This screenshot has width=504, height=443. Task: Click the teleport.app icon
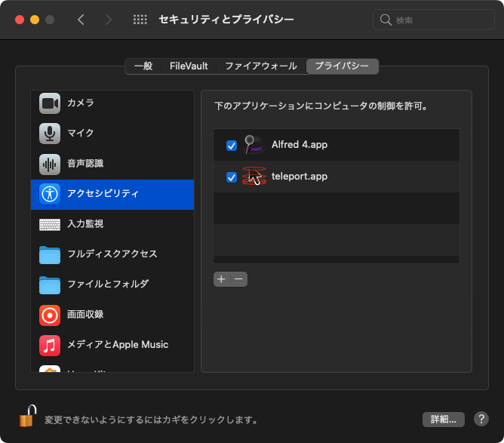[254, 176]
